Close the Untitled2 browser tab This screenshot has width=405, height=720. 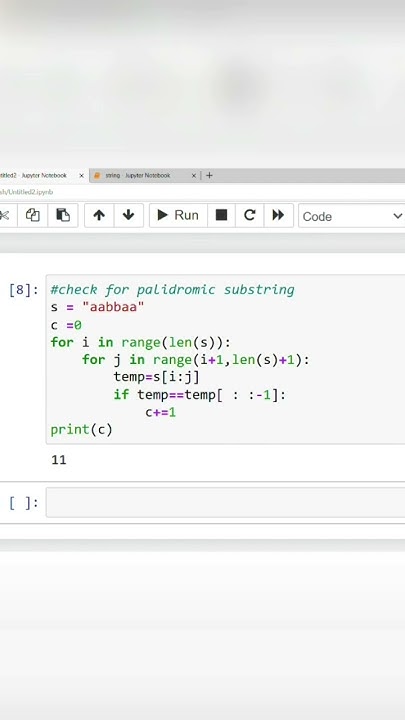click(x=82, y=175)
